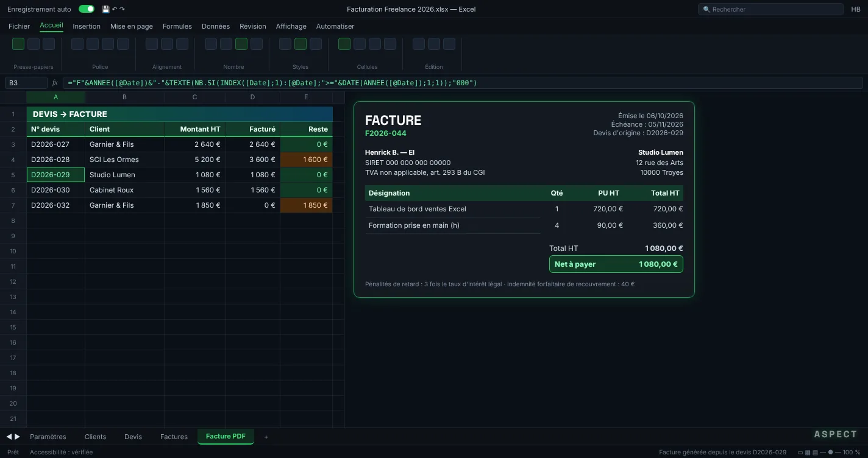Click the Accessibilité : vérifiée status
The width and height of the screenshot is (868, 458).
(x=62, y=453)
